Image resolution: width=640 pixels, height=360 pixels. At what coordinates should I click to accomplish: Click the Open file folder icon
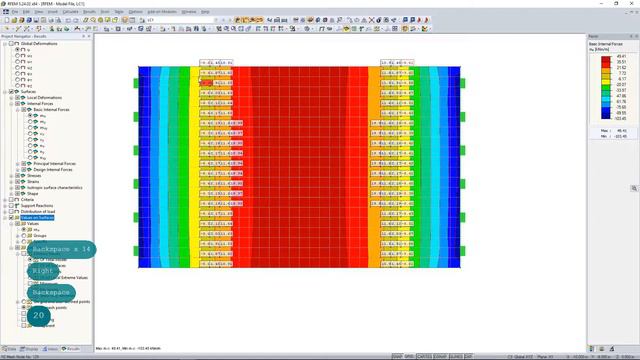click(14, 20)
